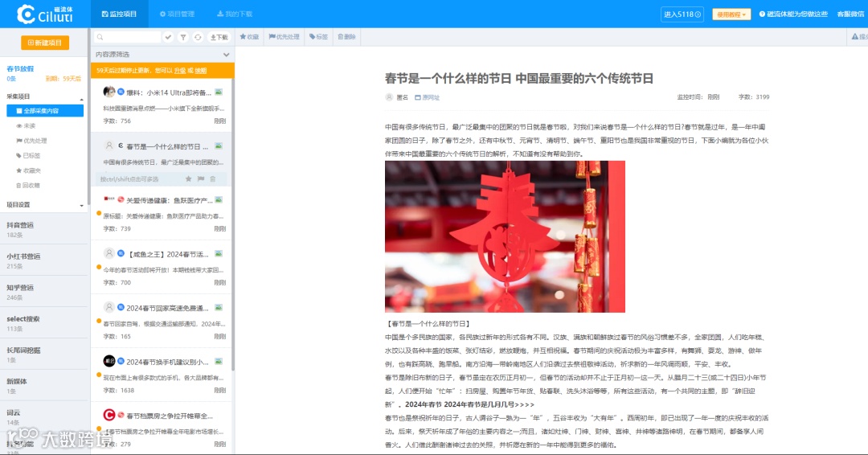Screen dimensions: 868x455
Task: Open the 使用教程 dropdown
Action: (731, 14)
